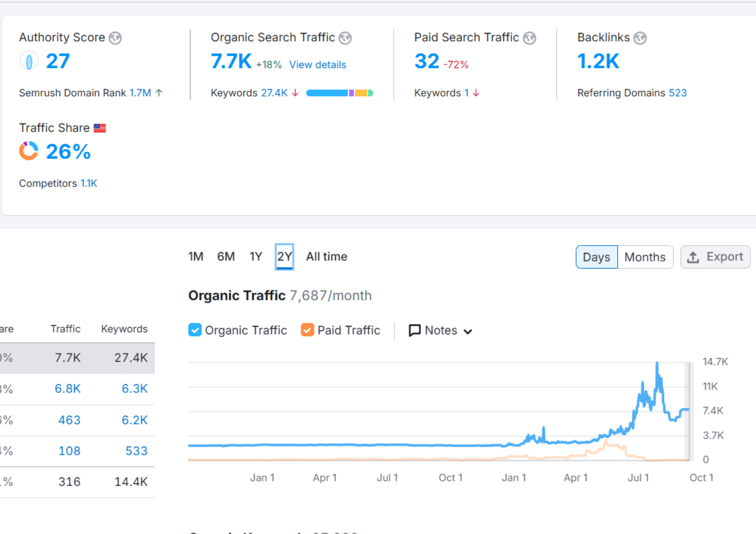The width and height of the screenshot is (756, 534).
Task: Click globe icon next to Authority Score
Action: [115, 38]
